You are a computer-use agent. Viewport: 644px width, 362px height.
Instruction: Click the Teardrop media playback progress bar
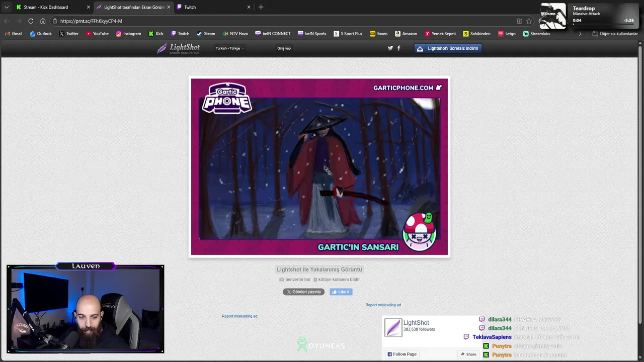(604, 24)
